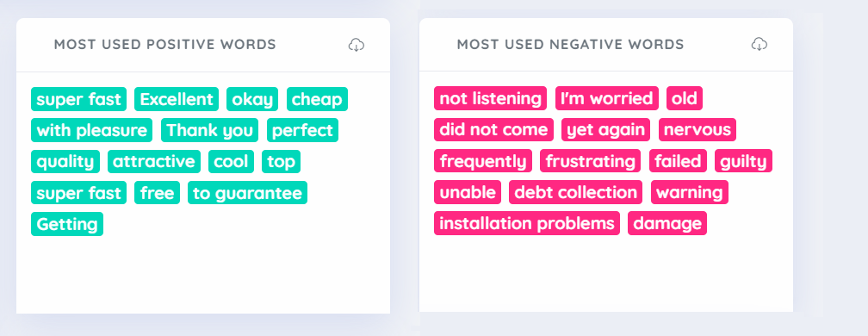
Task: Click the 'Most Used Negative Words' heading
Action: pos(570,44)
